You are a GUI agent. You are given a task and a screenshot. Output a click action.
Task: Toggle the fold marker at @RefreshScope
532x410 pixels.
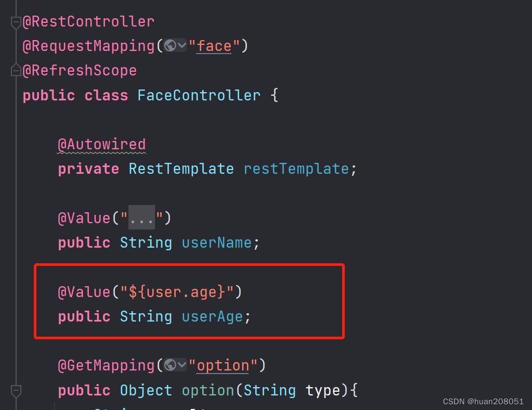tap(16, 70)
